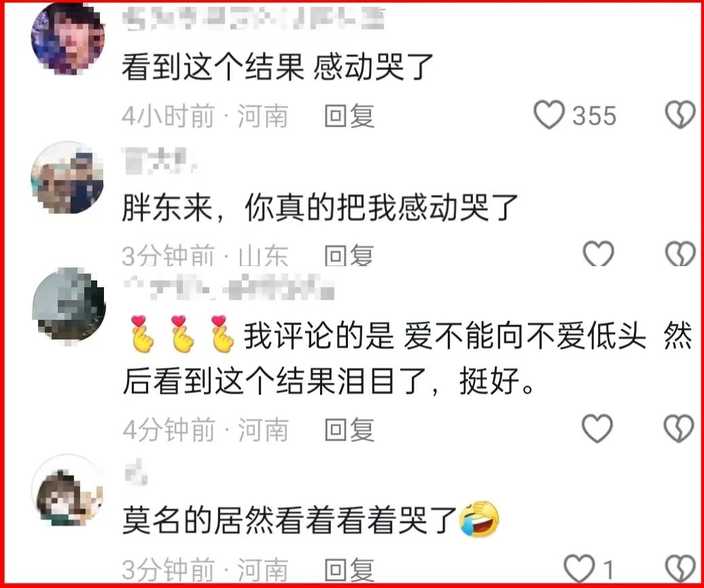Image resolution: width=704 pixels, height=588 pixels.
Task: Open first commenter's avatar profile
Action: [x=68, y=38]
